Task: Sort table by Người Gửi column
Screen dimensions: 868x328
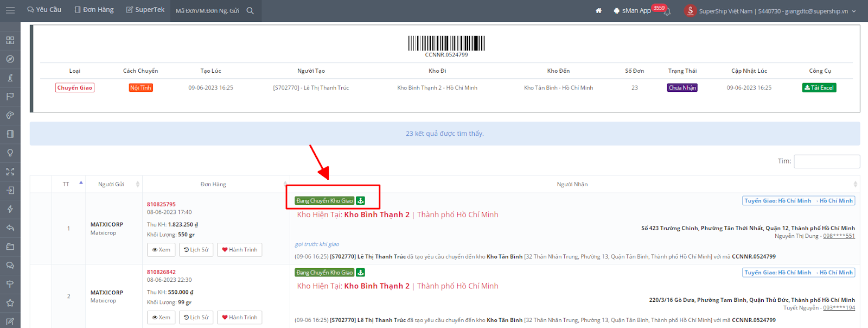Action: click(x=114, y=184)
